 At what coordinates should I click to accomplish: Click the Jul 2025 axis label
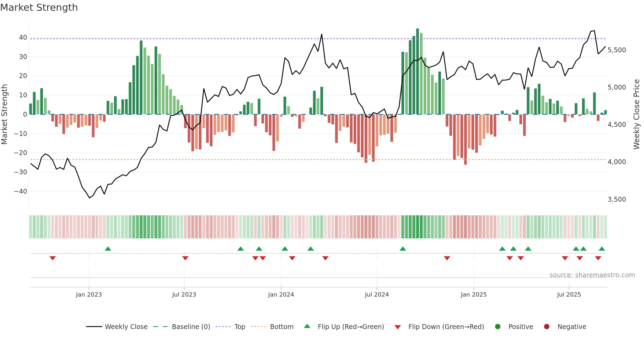tap(569, 294)
